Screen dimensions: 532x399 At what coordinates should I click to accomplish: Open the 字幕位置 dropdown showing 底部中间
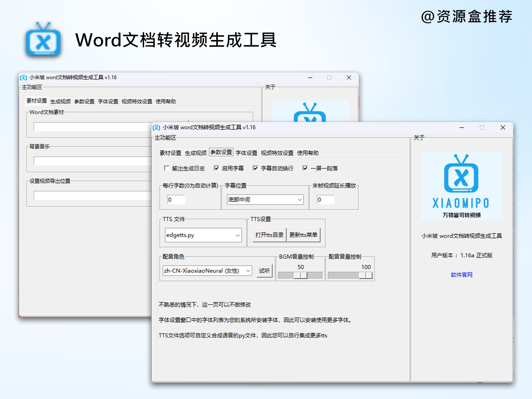pos(265,200)
